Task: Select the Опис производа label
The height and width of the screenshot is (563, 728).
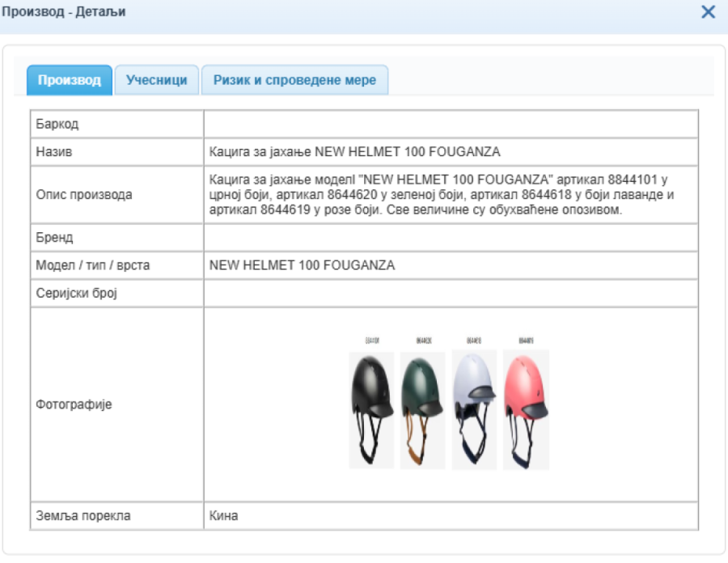Action: (x=84, y=194)
